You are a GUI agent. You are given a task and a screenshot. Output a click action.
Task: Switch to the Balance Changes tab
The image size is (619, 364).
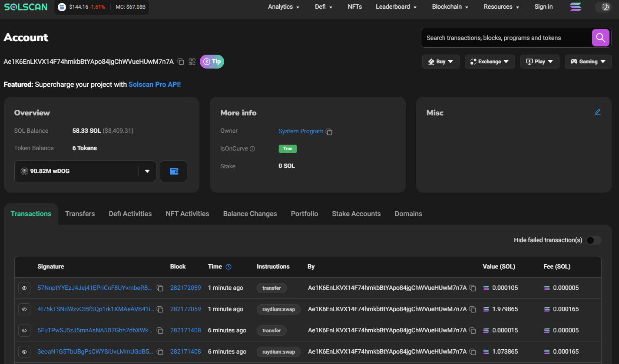click(250, 214)
